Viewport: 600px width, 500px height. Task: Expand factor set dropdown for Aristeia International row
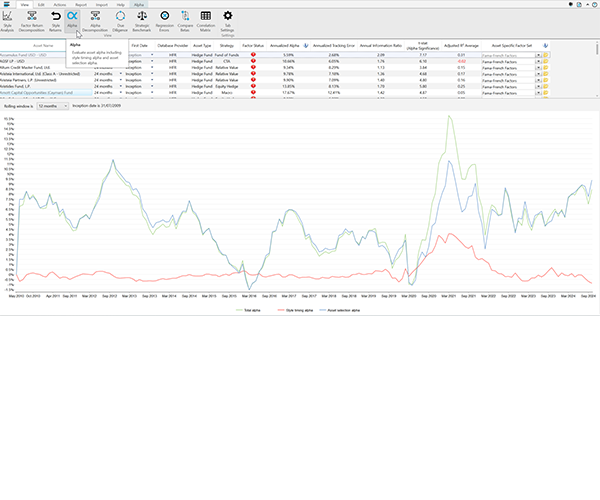[538, 74]
